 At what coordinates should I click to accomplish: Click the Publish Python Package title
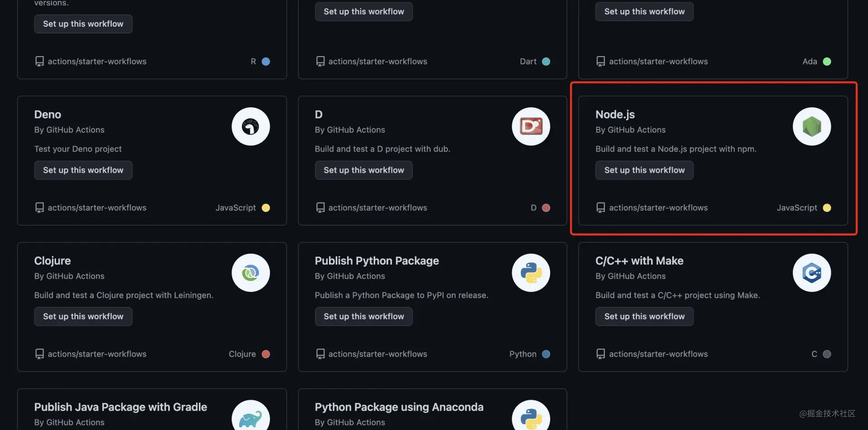tap(377, 261)
